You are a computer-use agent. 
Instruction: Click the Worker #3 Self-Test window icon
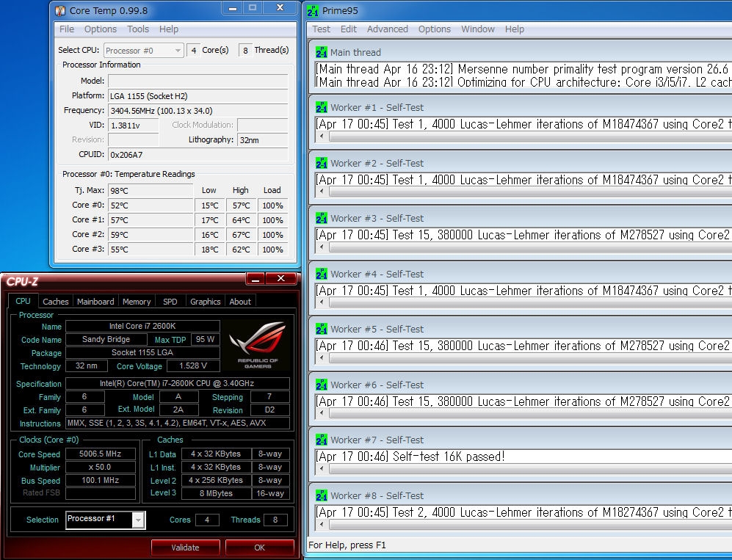(x=321, y=219)
